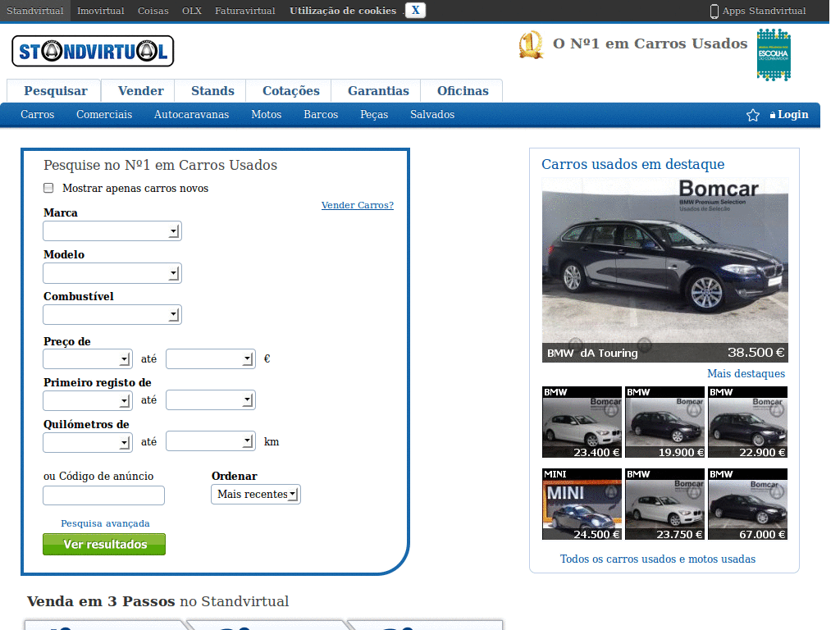Select Barcos in the blue menu
The height and width of the screenshot is (630, 840).
[x=321, y=115]
